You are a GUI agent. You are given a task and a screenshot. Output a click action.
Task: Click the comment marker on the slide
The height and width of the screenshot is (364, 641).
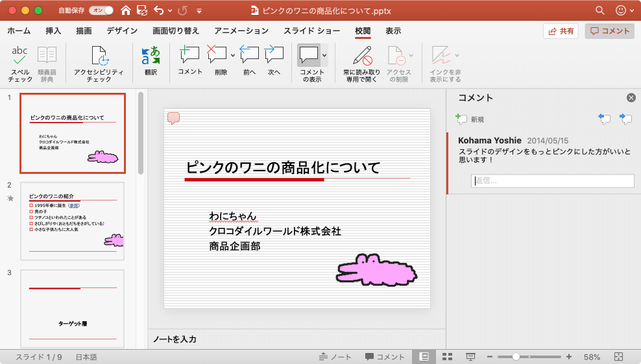pos(173,118)
